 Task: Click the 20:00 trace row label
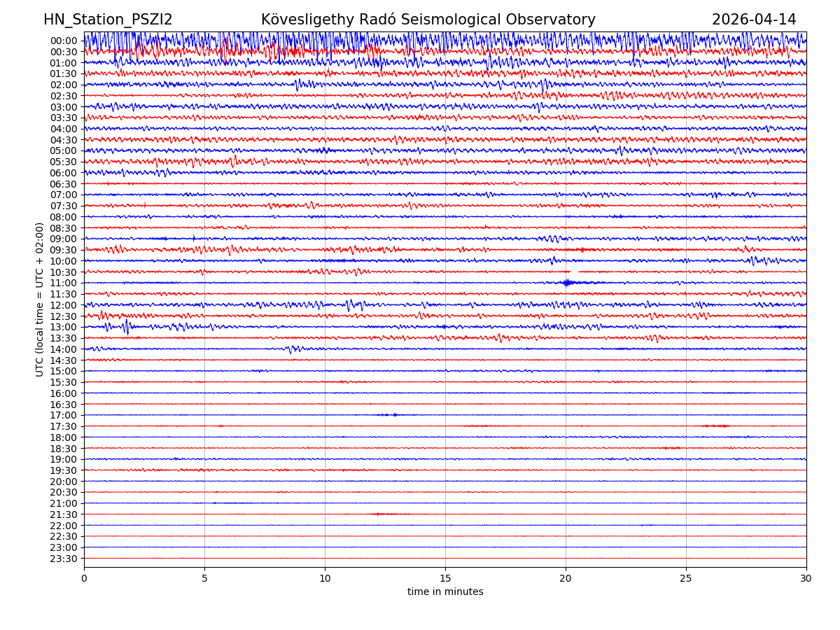click(63, 482)
